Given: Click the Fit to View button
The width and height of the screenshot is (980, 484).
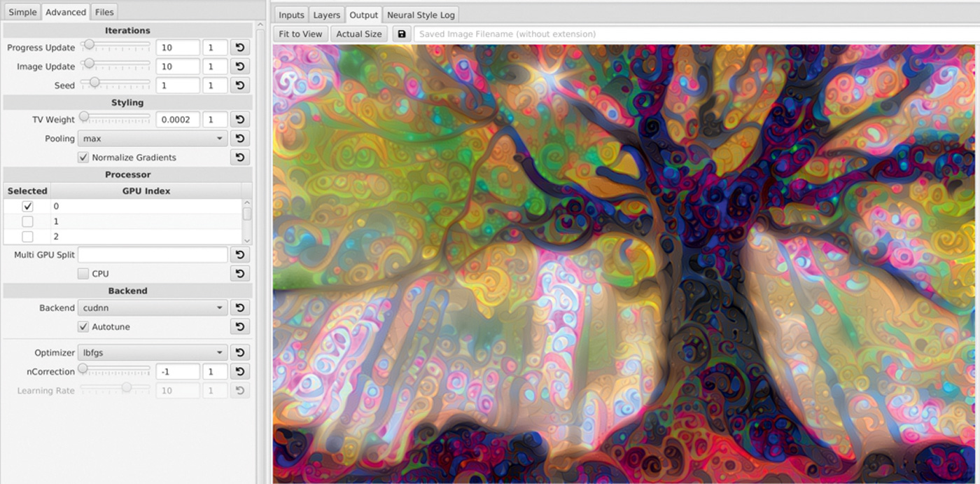Looking at the screenshot, I should (x=300, y=34).
